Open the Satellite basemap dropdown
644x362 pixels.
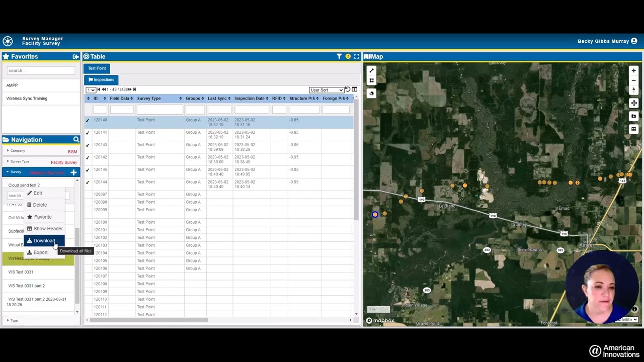click(627, 320)
